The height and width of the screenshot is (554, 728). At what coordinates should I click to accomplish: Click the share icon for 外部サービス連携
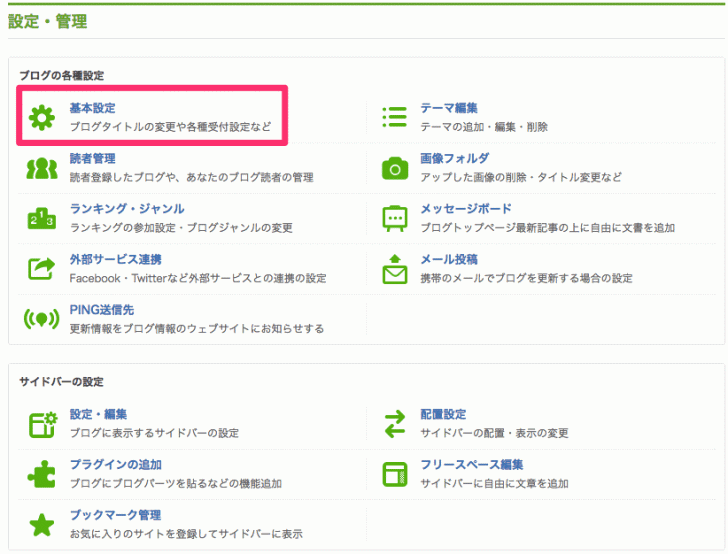[42, 269]
